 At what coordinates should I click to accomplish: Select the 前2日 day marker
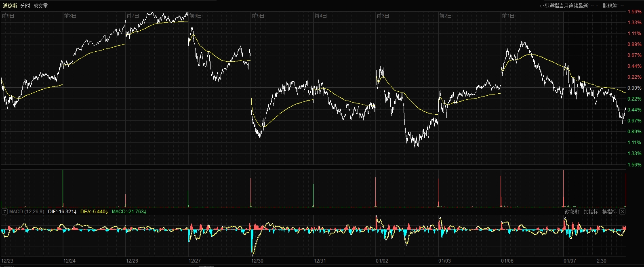446,16
